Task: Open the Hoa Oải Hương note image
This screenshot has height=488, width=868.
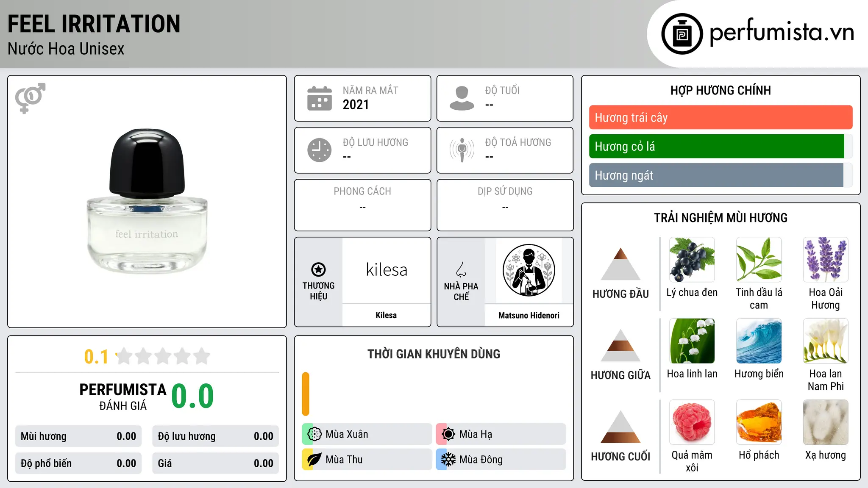Action: pos(826,260)
